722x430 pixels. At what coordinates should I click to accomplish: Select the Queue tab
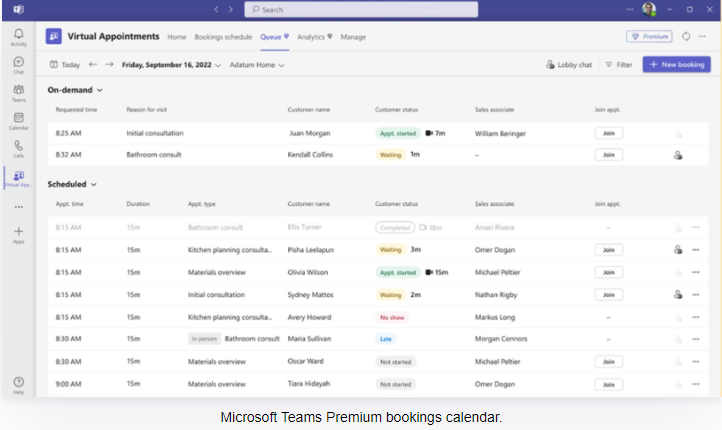274,37
